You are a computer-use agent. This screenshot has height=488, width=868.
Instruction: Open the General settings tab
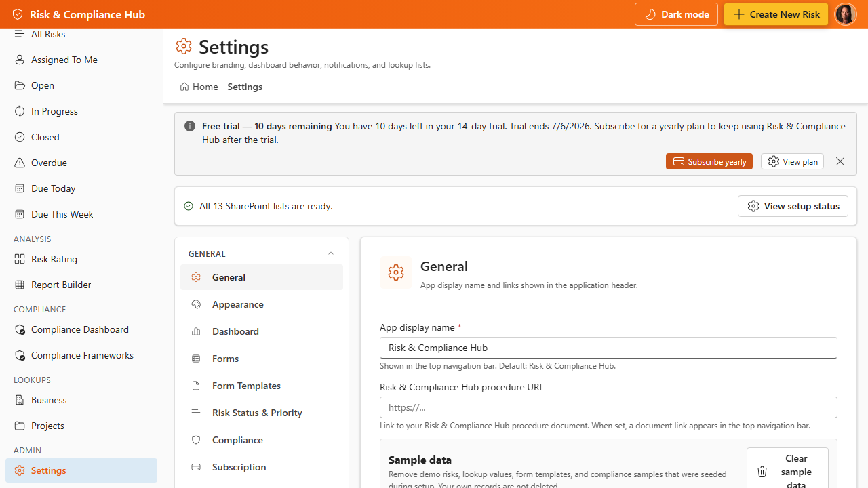coord(262,277)
